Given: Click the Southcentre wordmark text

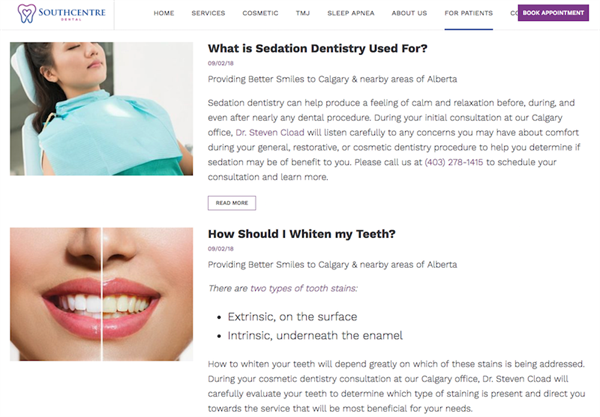Looking at the screenshot, I should click(x=72, y=13).
